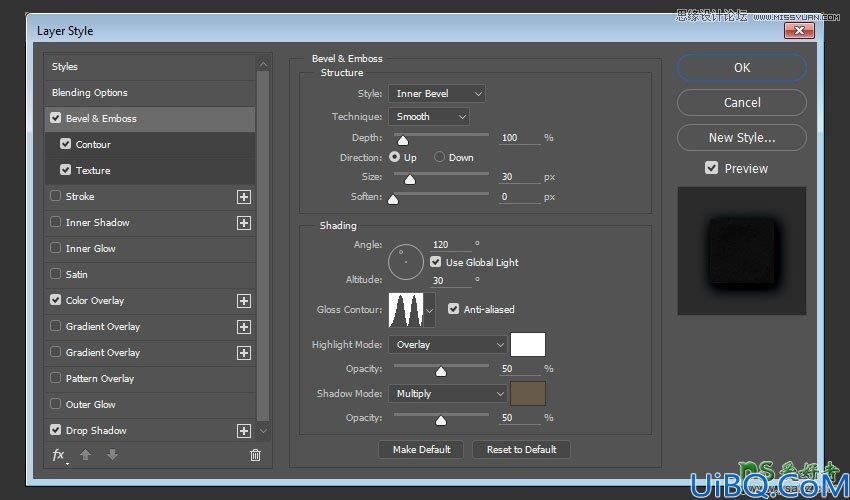Move effect down with the down arrow
This screenshot has height=500, width=850.
[x=112, y=455]
